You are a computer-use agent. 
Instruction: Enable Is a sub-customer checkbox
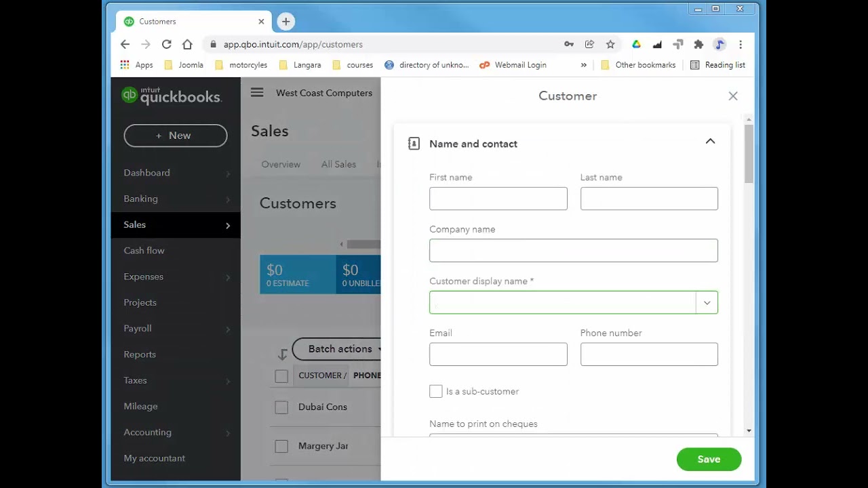pos(436,391)
